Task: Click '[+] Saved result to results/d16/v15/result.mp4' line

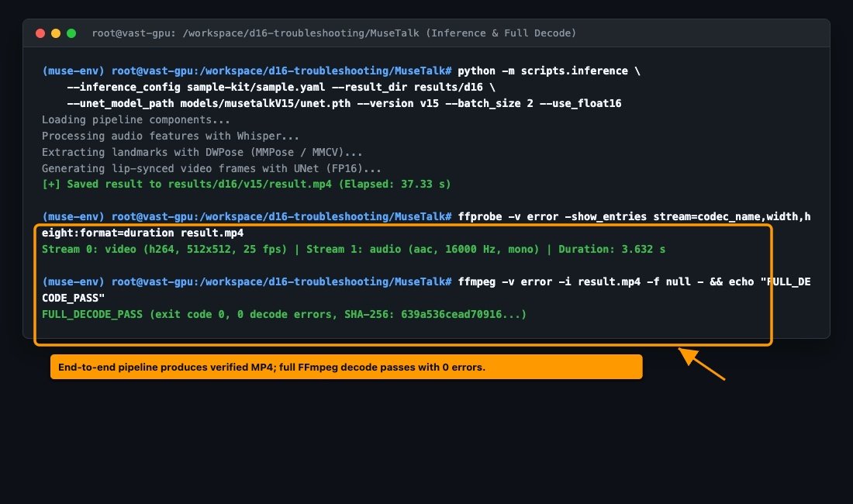Action: pos(246,185)
